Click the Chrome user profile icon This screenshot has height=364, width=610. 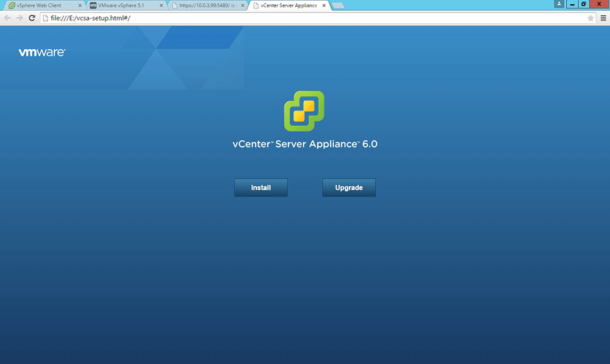click(x=559, y=4)
